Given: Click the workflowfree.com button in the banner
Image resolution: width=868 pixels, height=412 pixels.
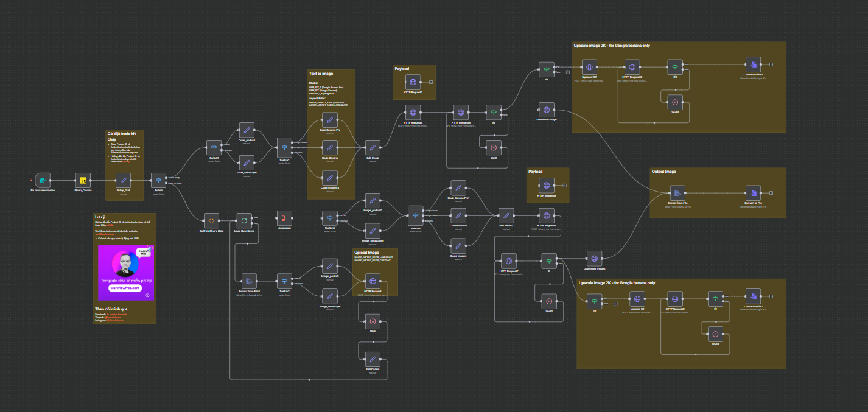Looking at the screenshot, I should click(126, 288).
